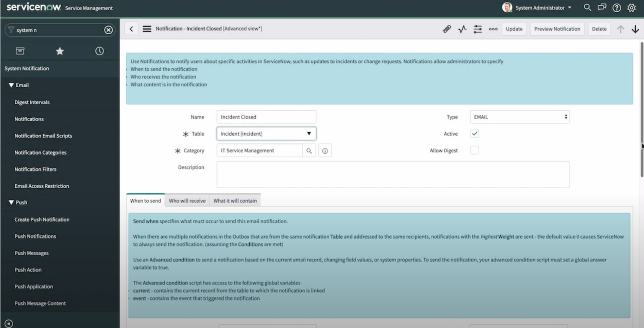Open Push Application module
The width and height of the screenshot is (644, 328).
[34, 286]
